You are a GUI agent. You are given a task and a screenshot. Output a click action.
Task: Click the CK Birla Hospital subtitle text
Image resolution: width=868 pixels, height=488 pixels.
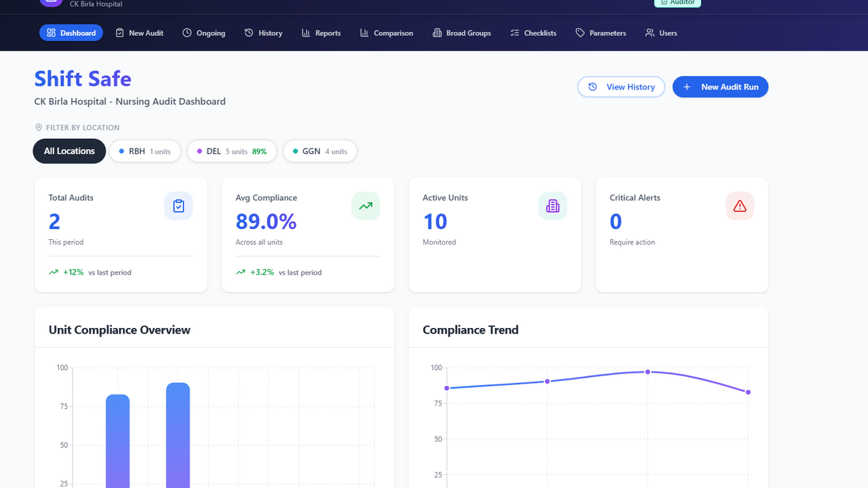click(x=130, y=102)
